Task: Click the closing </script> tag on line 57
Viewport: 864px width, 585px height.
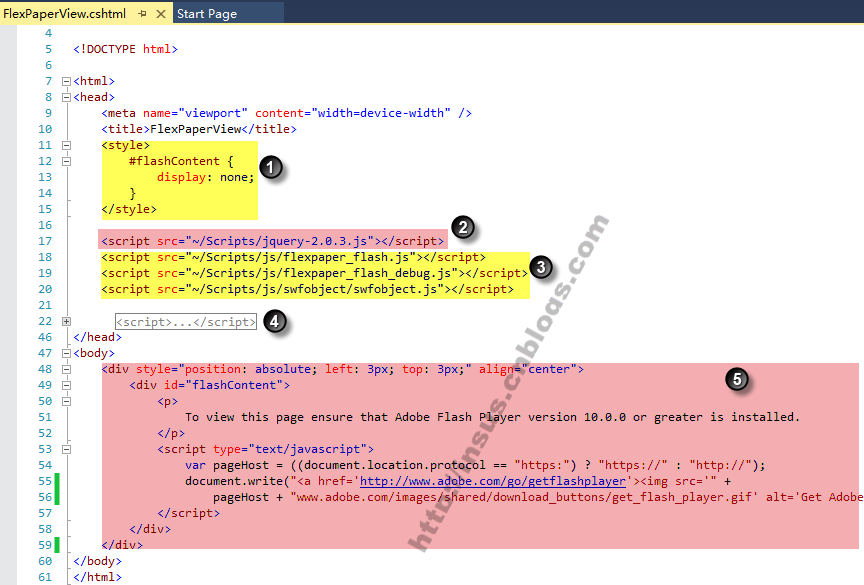Action: coord(188,513)
